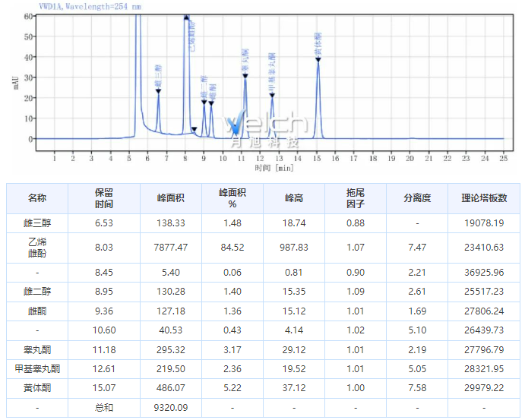Click the 睾丸酮 peak marker on the chromatogram
Screen dimensions: 525x420
click(245, 76)
